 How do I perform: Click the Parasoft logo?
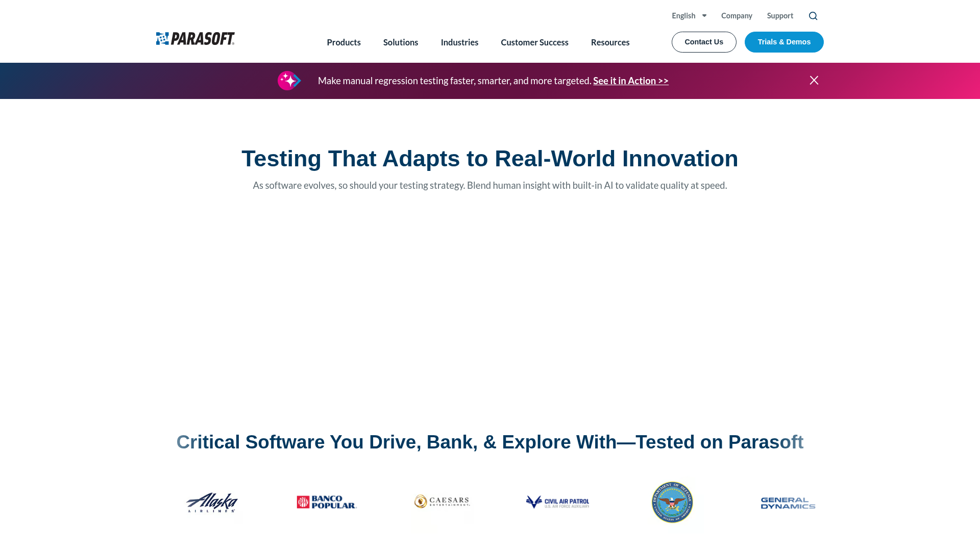195,38
